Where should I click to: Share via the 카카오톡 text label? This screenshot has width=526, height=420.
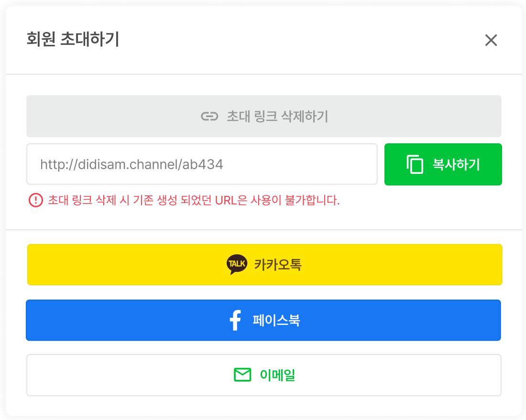[x=278, y=264]
